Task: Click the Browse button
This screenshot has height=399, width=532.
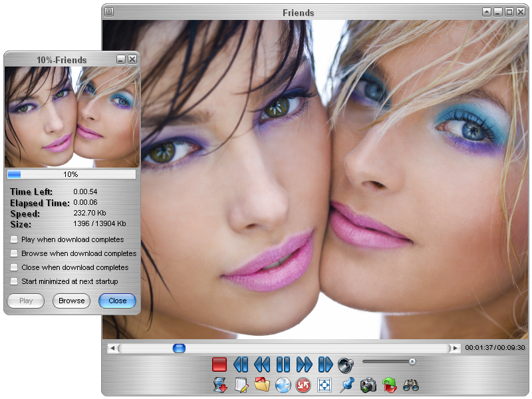Action: [71, 301]
